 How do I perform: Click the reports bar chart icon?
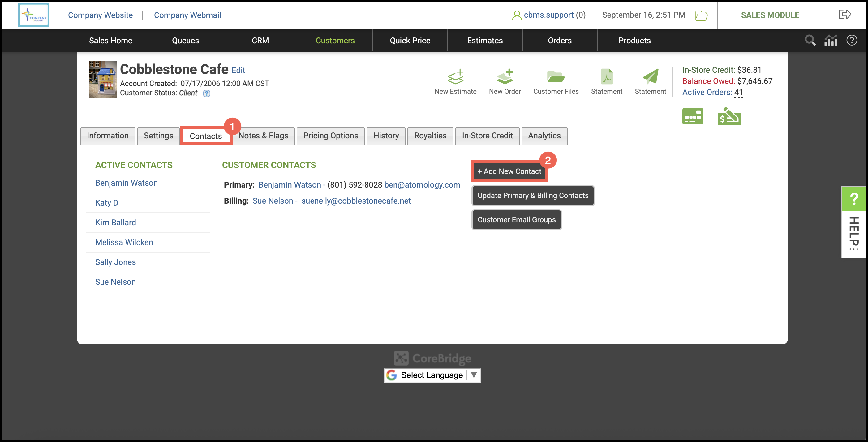(831, 41)
